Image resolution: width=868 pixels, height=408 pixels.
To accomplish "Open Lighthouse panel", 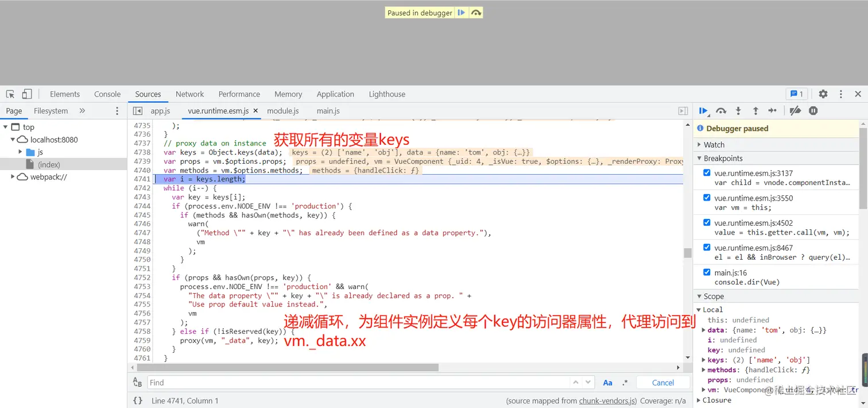I will coord(387,94).
